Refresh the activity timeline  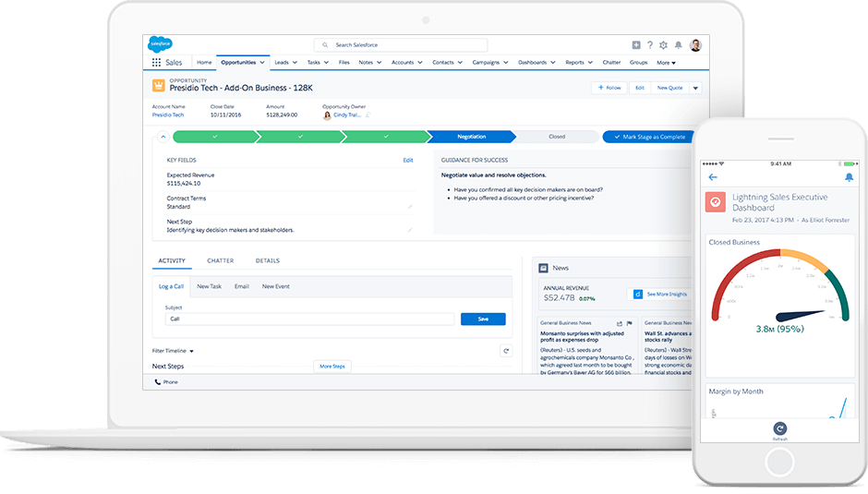tap(505, 351)
